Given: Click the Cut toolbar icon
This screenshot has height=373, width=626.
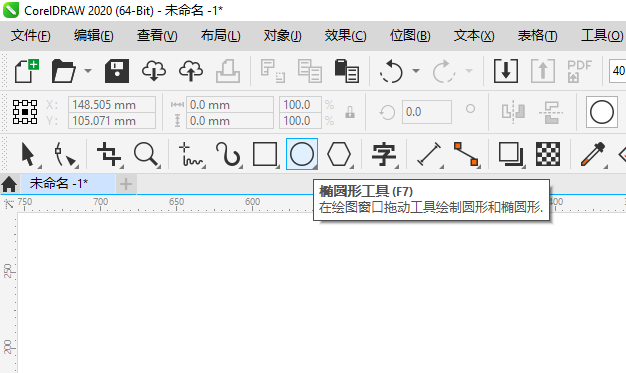Looking at the screenshot, I should pos(273,71).
